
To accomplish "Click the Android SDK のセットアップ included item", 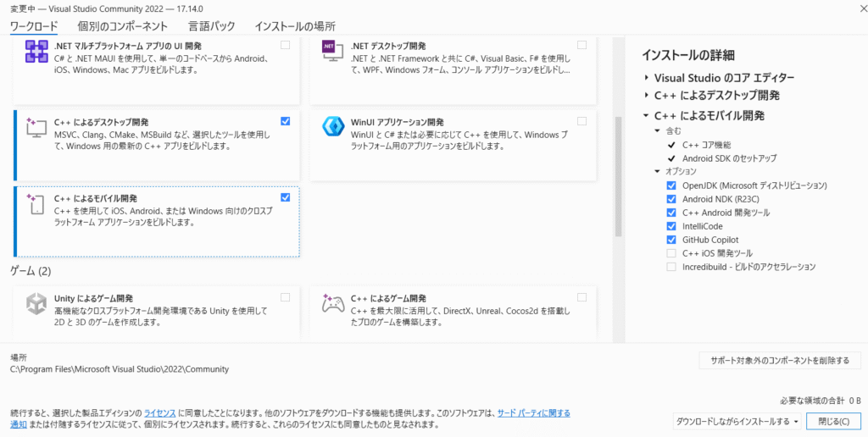I will [x=729, y=158].
